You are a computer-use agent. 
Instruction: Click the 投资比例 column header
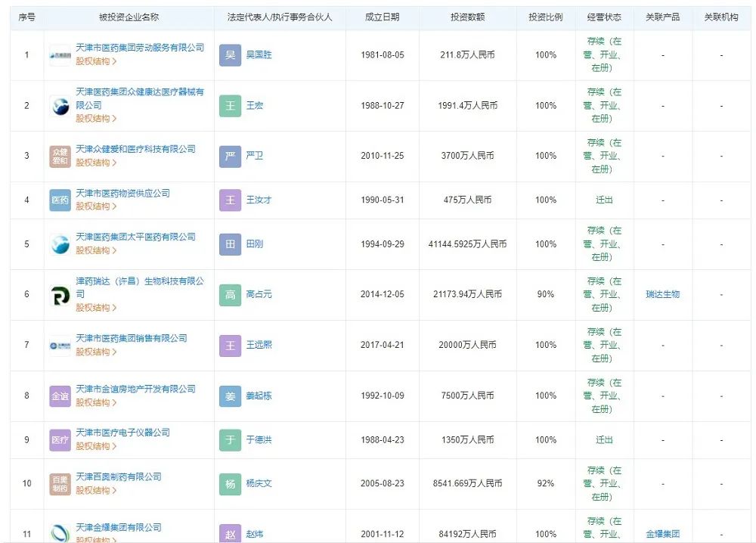545,17
